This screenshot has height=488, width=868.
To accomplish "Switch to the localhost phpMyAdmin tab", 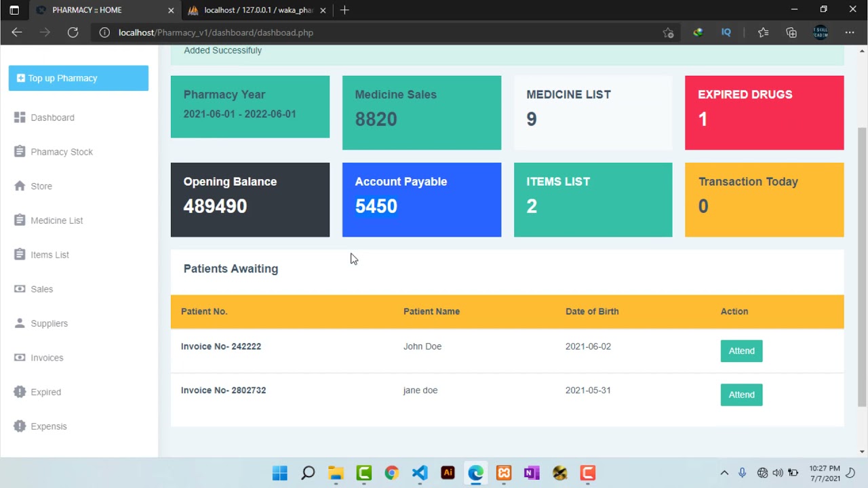I will pos(257,10).
